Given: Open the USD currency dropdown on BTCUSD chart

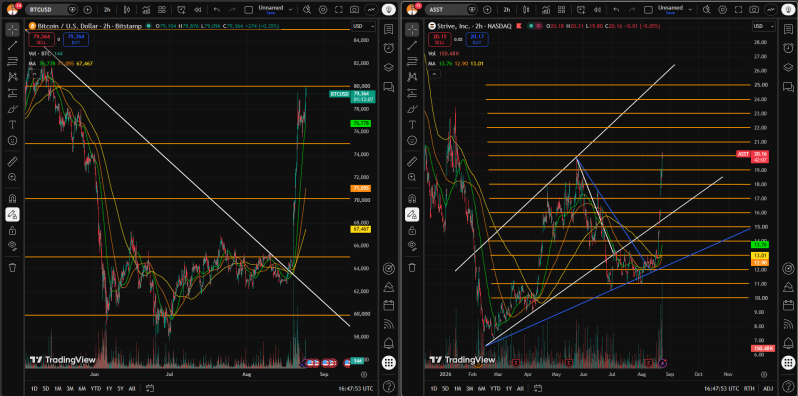Looking at the screenshot, I should [x=363, y=26].
